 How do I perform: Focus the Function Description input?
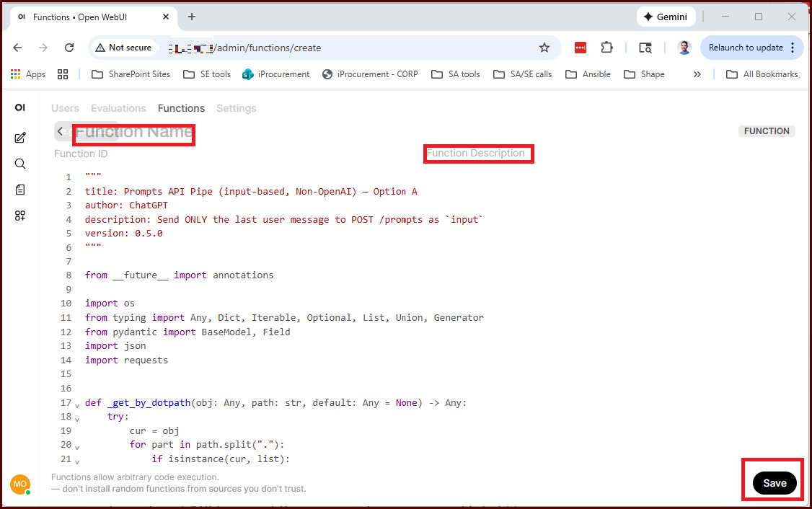click(x=477, y=153)
